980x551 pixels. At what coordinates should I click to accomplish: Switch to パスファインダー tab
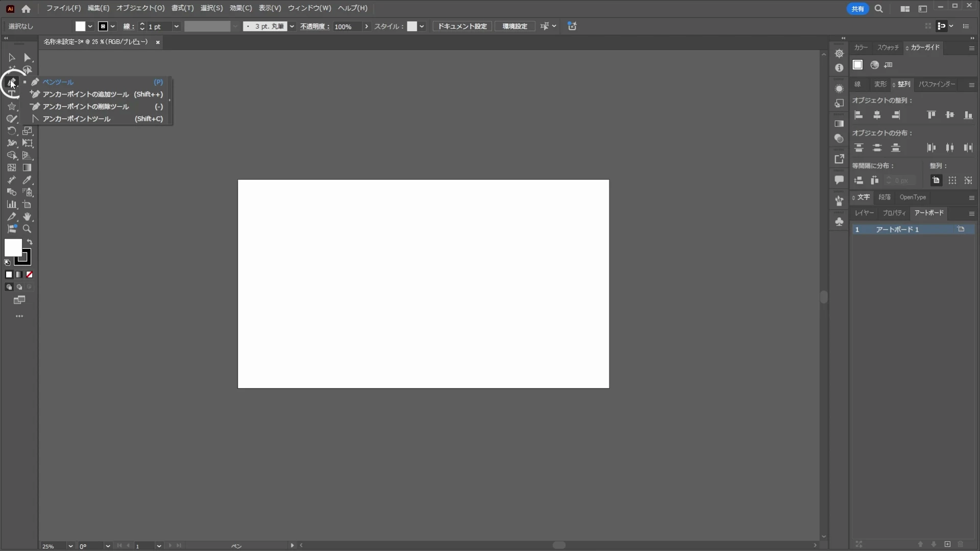coord(937,84)
